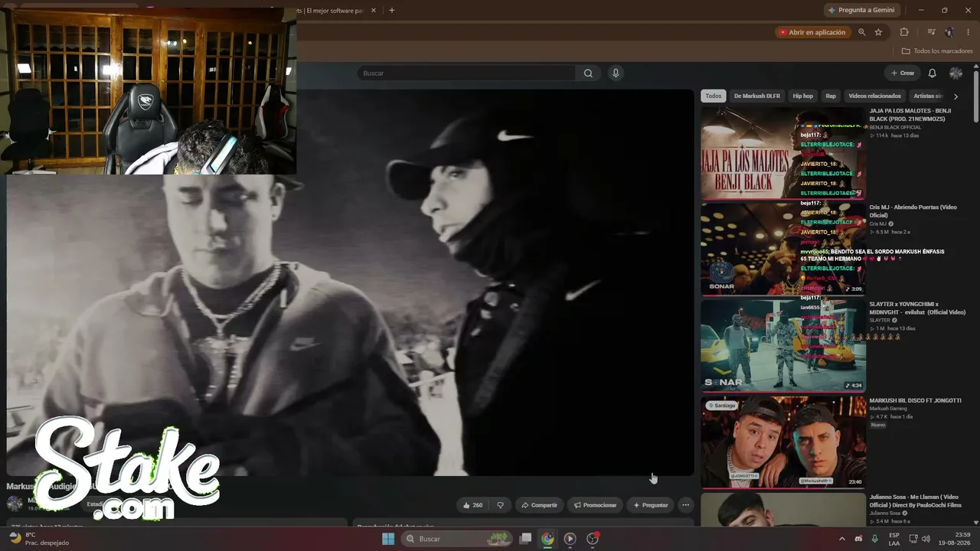This screenshot has width=980, height=551.
Task: Click the Preguntar button
Action: (x=651, y=505)
